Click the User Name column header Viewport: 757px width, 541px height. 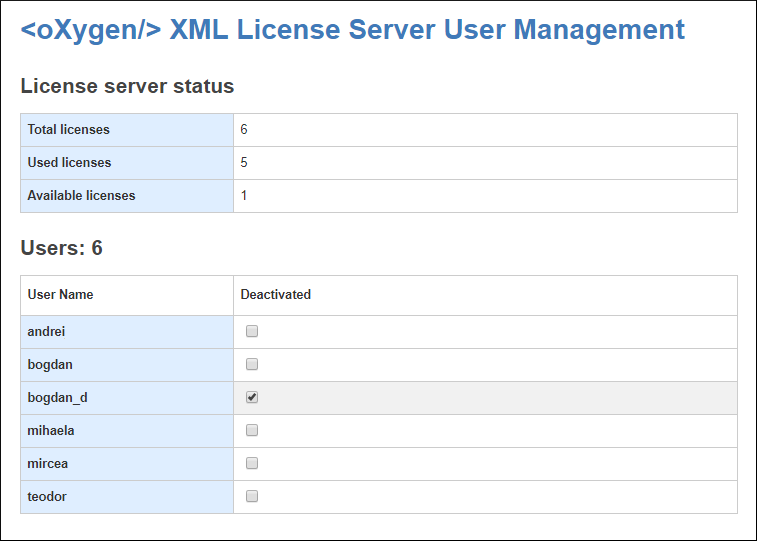pyautogui.click(x=60, y=295)
